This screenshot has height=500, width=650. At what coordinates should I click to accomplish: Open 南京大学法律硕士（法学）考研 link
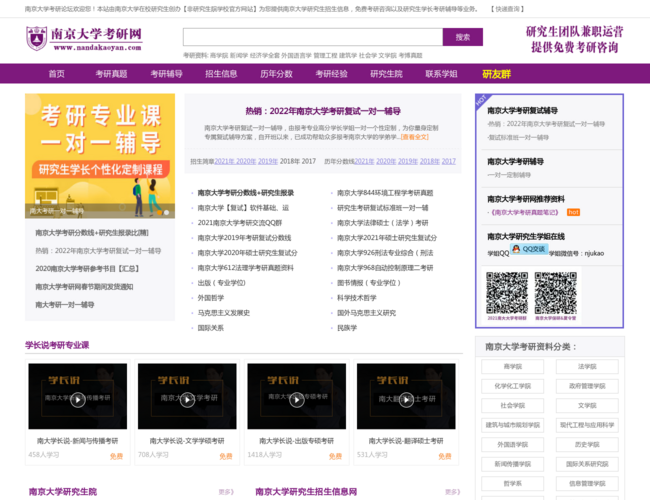tap(383, 223)
